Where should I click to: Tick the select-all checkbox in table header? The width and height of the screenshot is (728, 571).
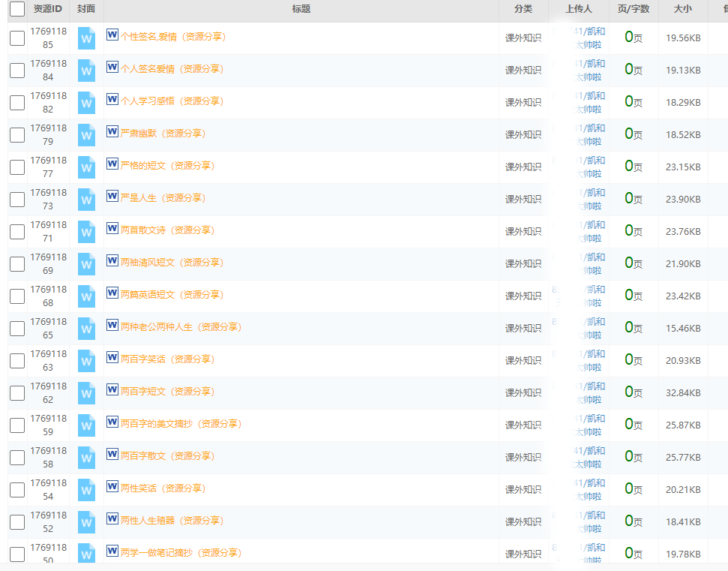(x=17, y=9)
